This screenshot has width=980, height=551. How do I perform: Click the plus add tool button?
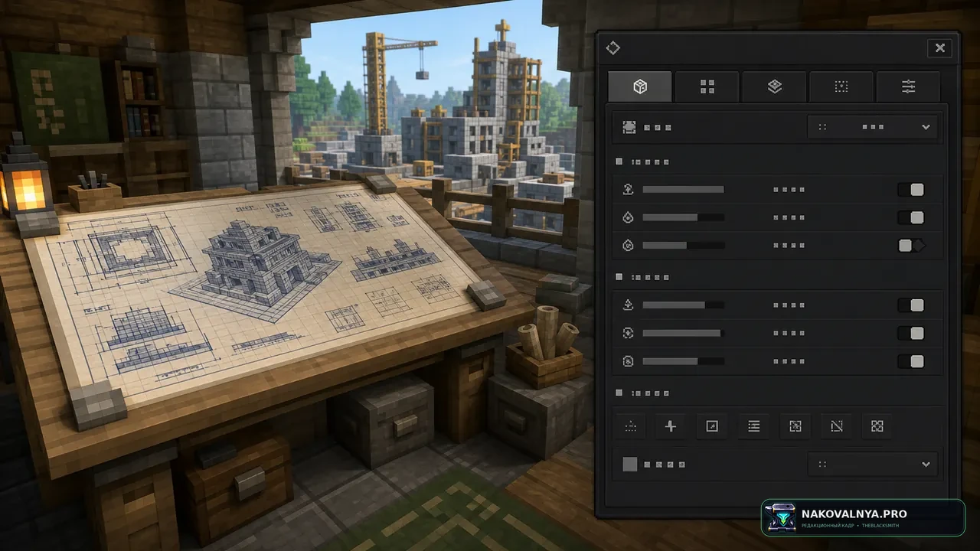coord(671,426)
